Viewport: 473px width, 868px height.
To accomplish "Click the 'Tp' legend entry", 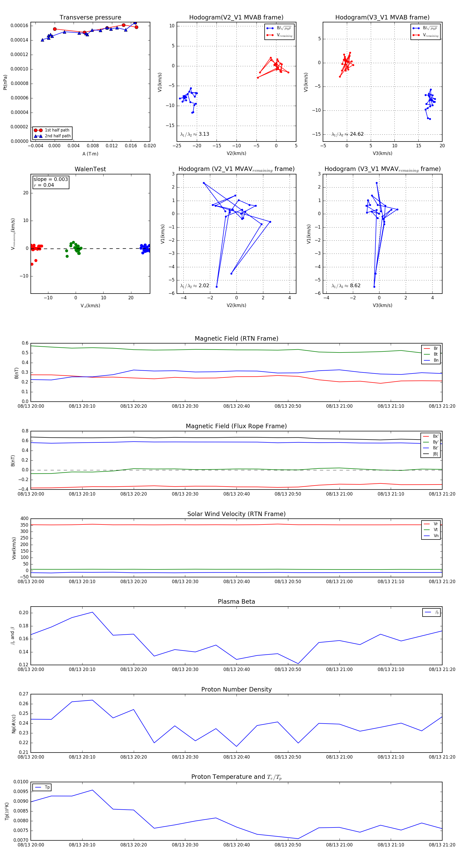I will click(42, 788).
